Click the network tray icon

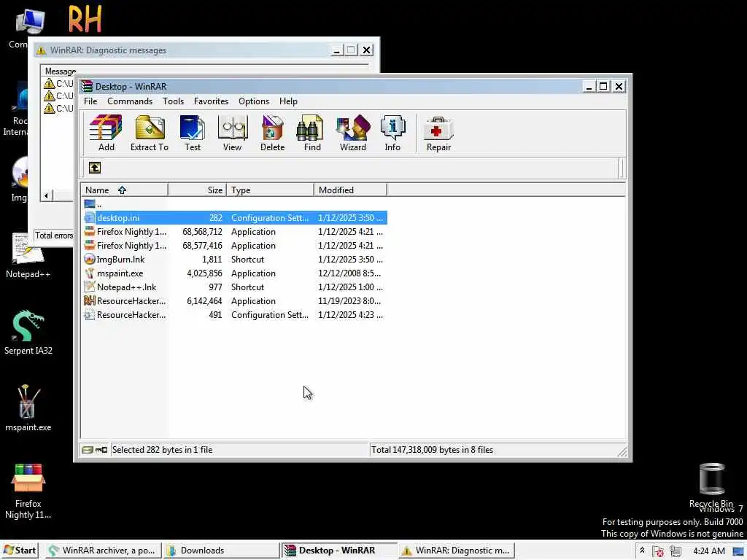[675, 551]
